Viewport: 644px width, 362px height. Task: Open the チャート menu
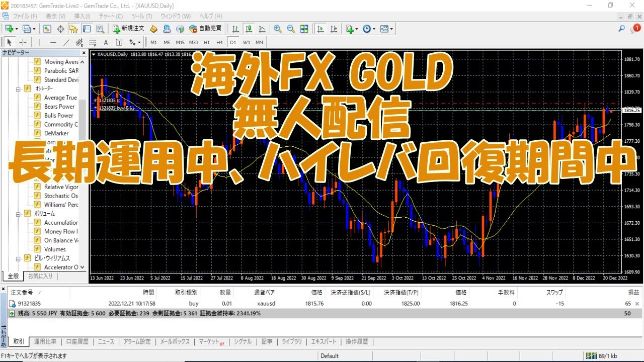point(111,16)
